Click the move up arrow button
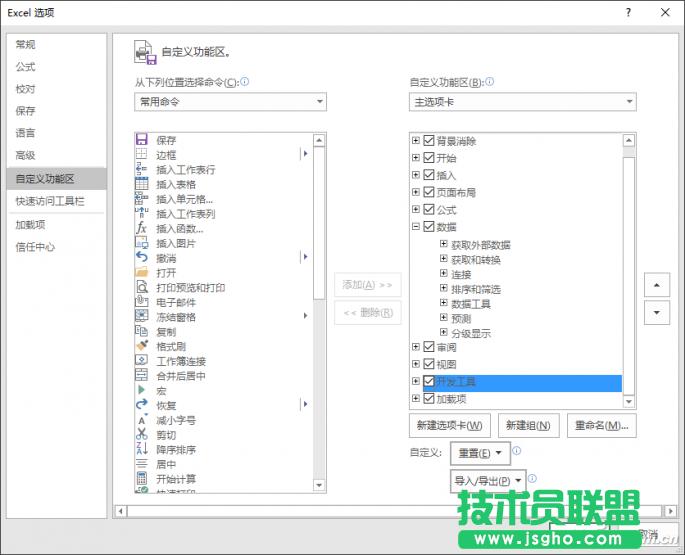This screenshot has width=685, height=555. pos(657,285)
